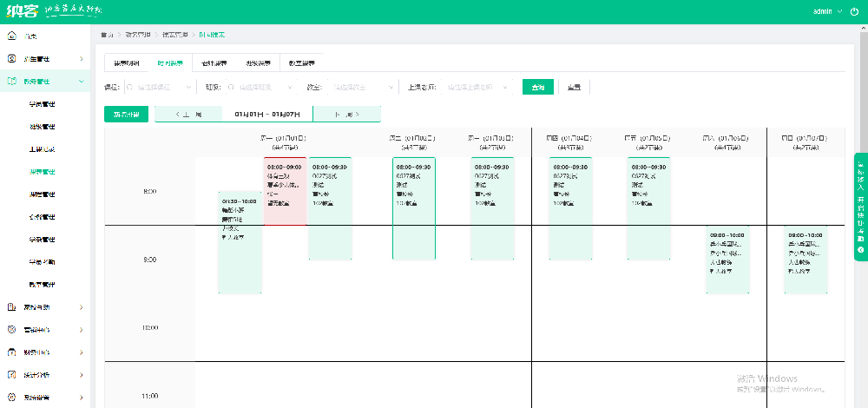Switch to the 老师课表 tab
This screenshot has width=868, height=408.
[214, 63]
